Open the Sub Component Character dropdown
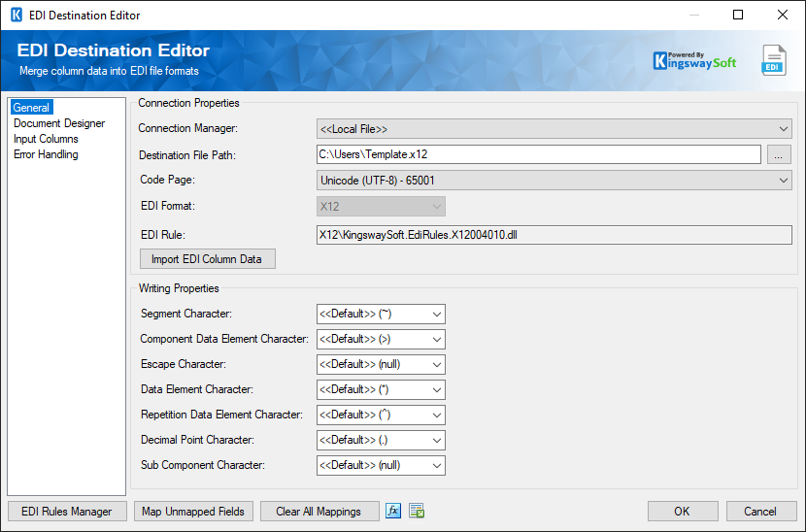 (x=381, y=465)
